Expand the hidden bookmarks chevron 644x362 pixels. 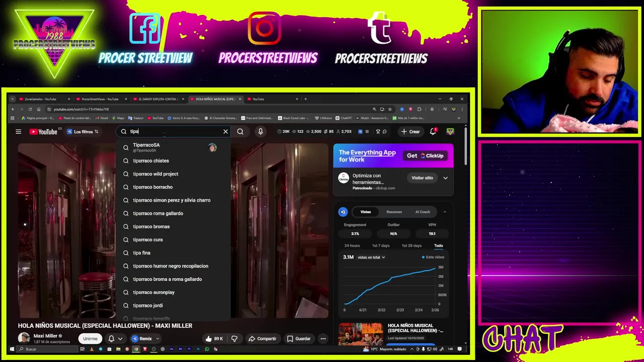[458, 118]
